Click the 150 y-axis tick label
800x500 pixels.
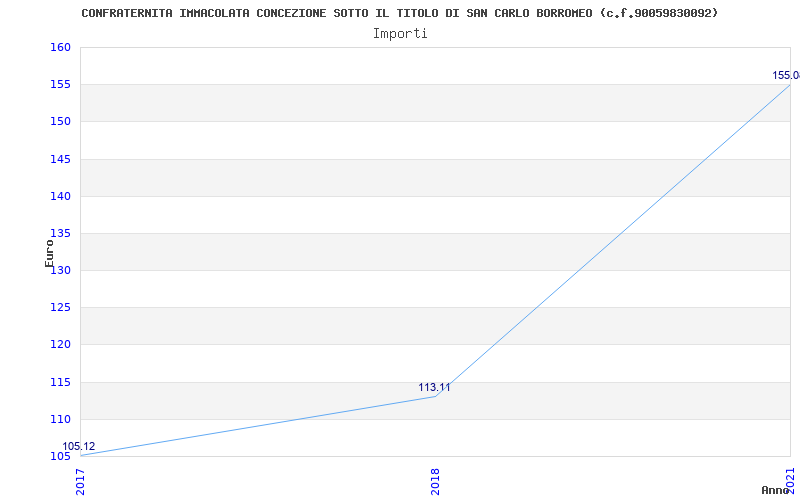pyautogui.click(x=60, y=121)
